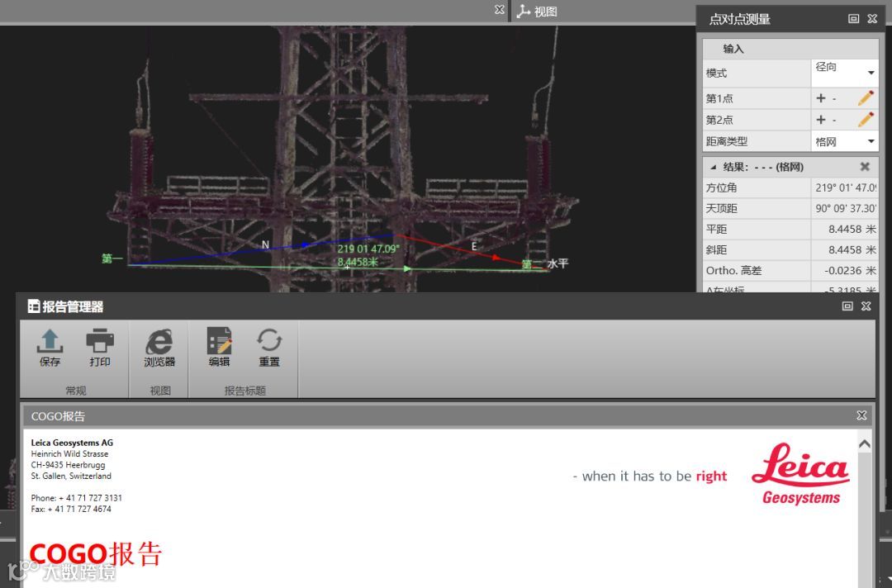Float the 报告管理器 panel window icon
The image size is (892, 588).
(847, 306)
